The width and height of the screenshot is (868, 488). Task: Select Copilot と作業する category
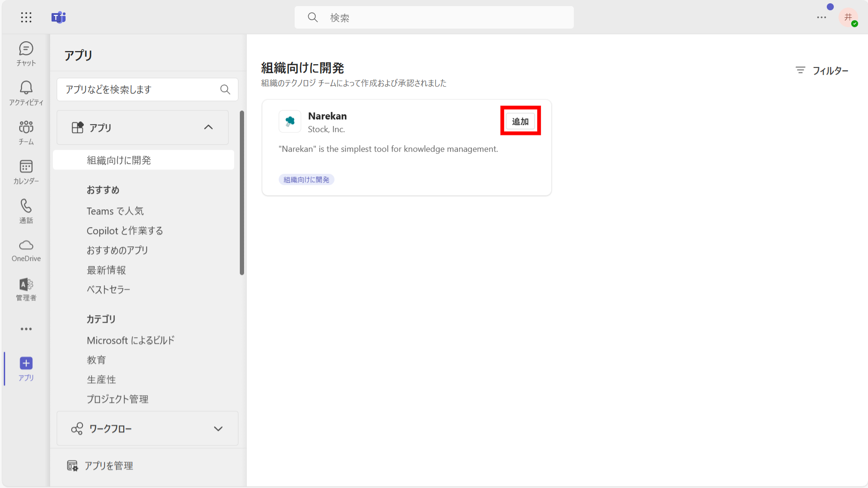125,230
